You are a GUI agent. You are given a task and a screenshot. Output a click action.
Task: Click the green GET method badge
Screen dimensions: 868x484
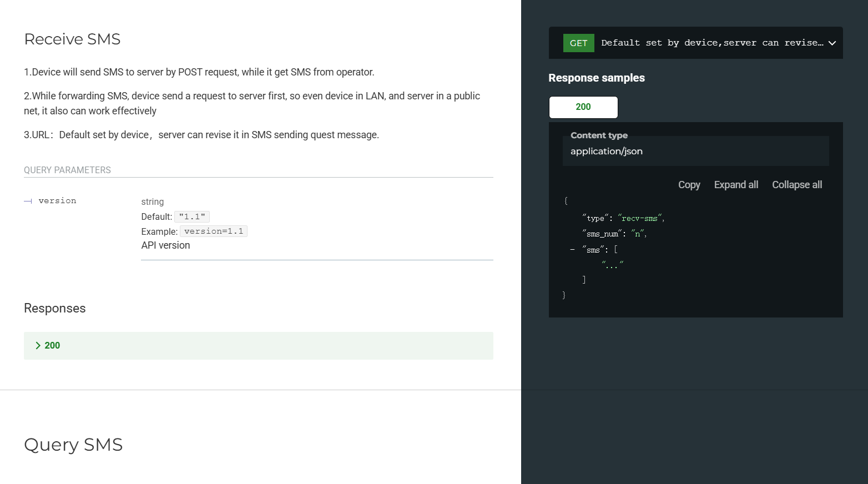pyautogui.click(x=578, y=43)
